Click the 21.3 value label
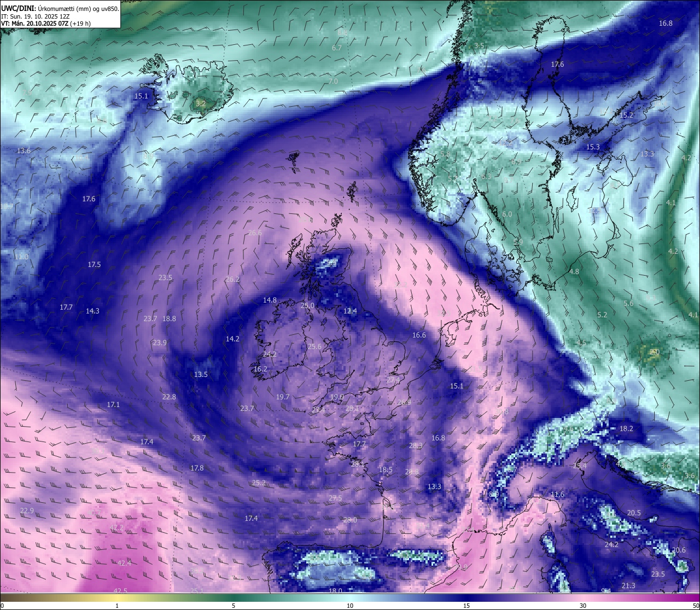The image size is (700, 610). [x=628, y=586]
